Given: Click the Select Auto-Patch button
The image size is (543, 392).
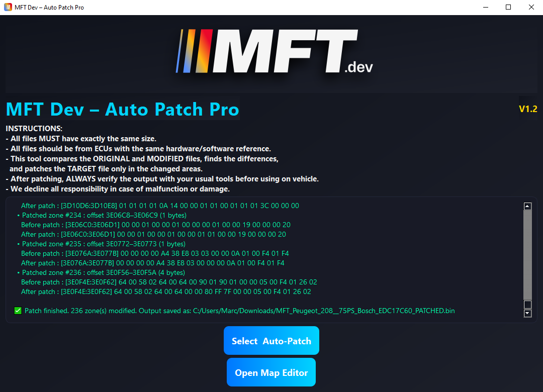Looking at the screenshot, I should (x=271, y=341).
